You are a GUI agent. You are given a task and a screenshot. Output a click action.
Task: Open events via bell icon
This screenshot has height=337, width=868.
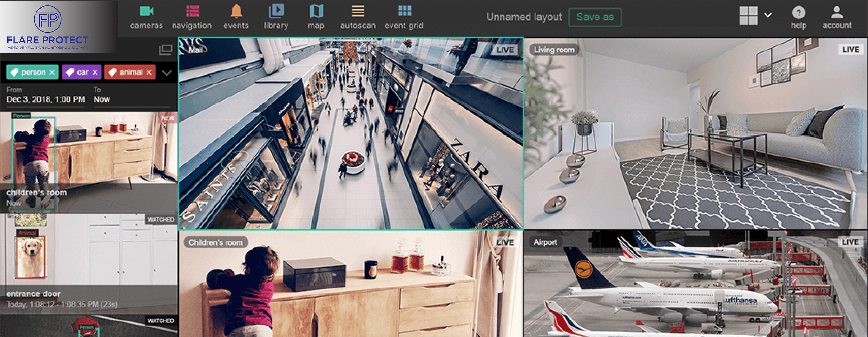click(236, 17)
